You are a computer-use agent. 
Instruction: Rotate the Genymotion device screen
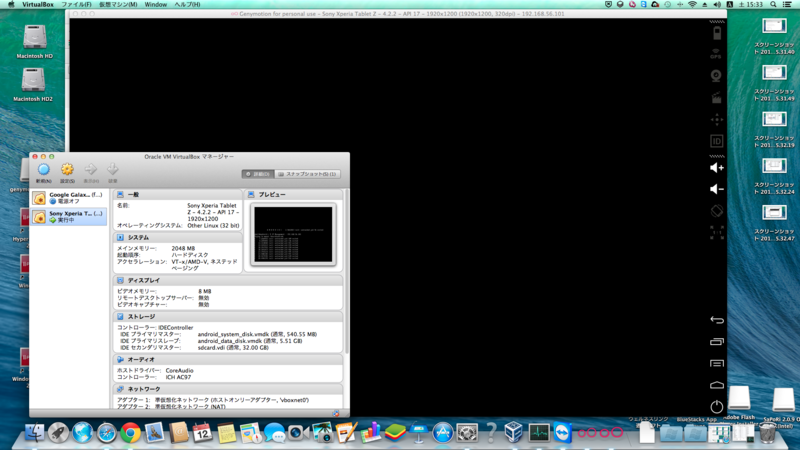tap(717, 211)
